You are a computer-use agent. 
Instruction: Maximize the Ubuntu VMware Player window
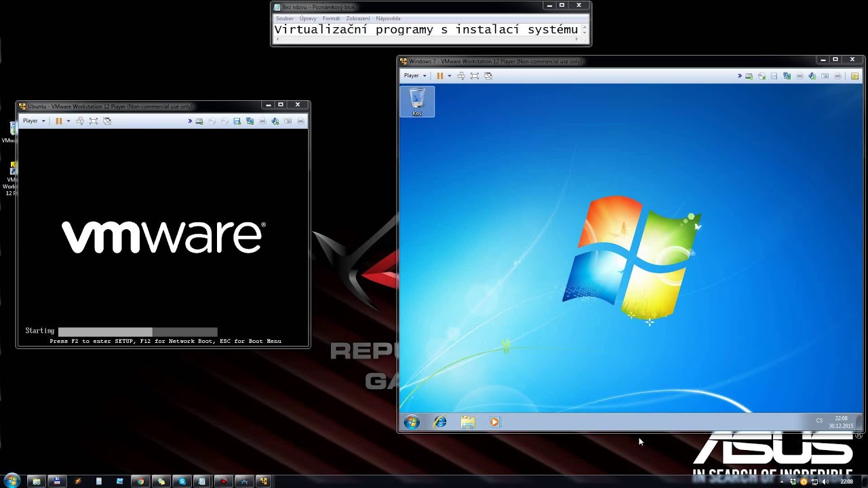coord(281,105)
